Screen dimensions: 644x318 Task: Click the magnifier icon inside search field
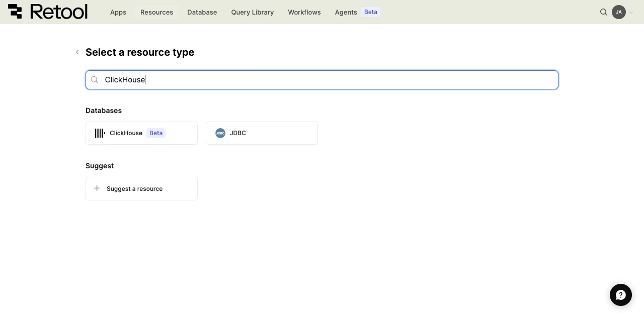click(95, 80)
